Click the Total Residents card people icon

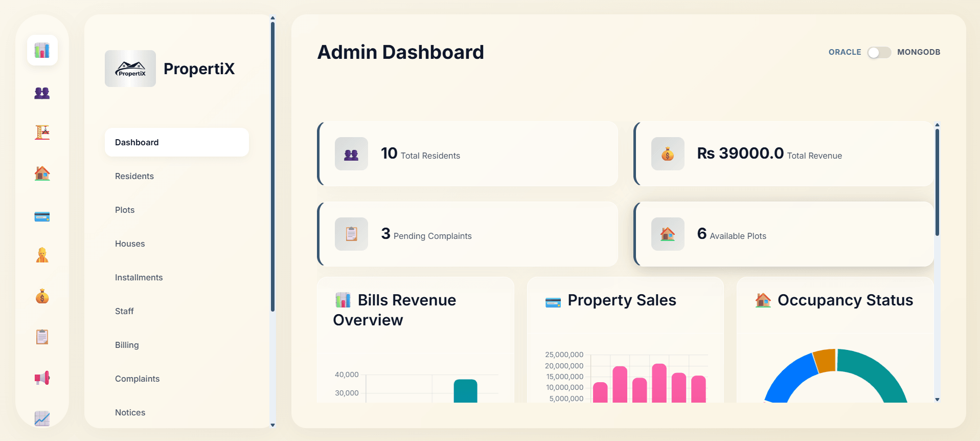coord(351,154)
